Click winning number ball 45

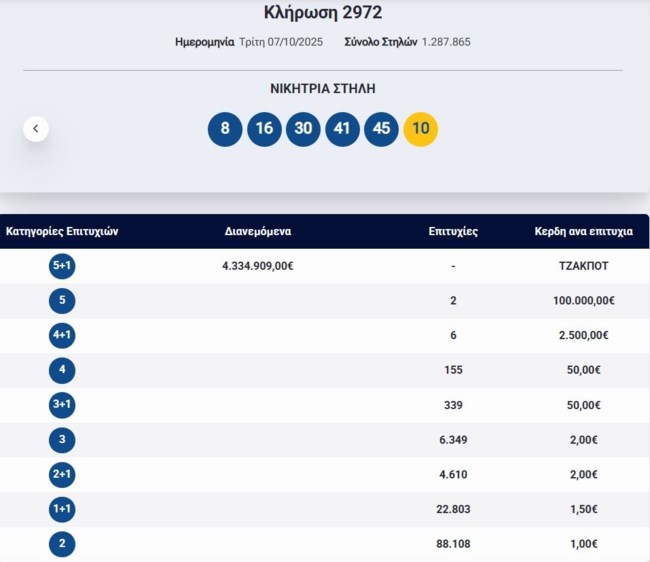coord(381,129)
